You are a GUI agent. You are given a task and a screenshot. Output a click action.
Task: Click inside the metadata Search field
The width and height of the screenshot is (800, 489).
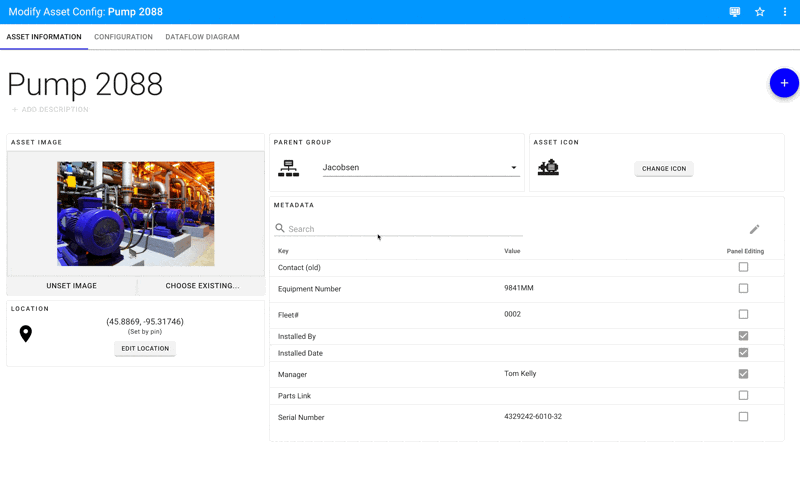pyautogui.click(x=400, y=229)
